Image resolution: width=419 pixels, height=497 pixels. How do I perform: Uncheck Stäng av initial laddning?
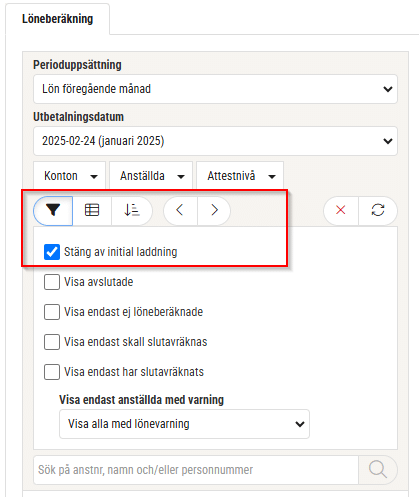[x=52, y=252]
